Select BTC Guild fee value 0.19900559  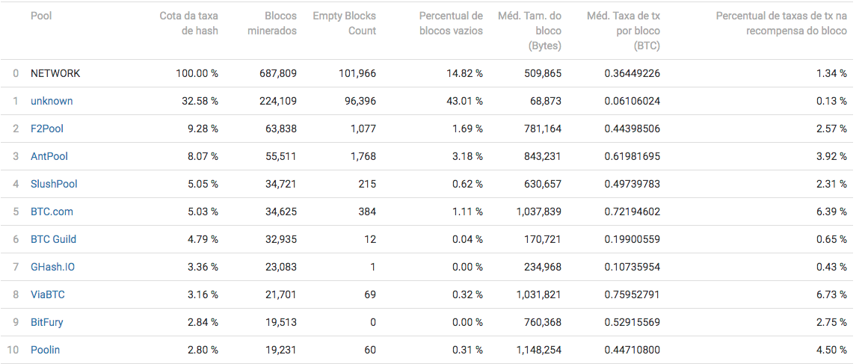pyautogui.click(x=632, y=239)
